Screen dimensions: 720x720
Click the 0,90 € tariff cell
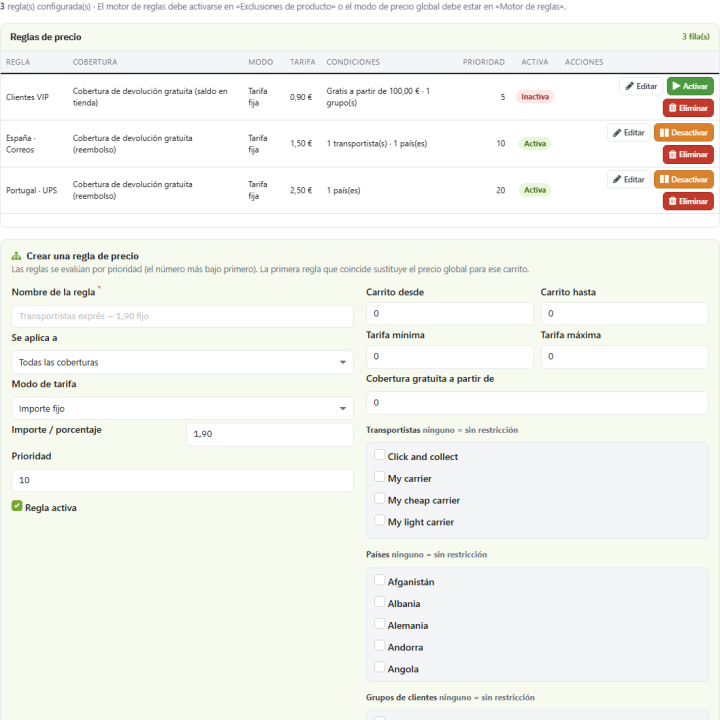pos(301,97)
